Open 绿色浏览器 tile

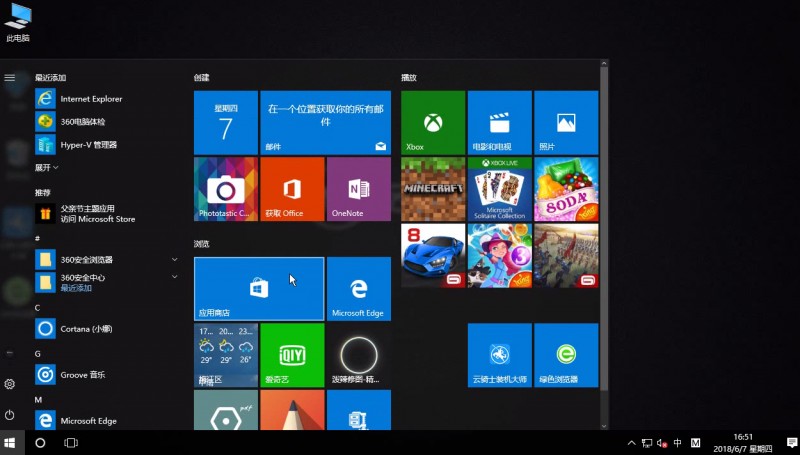tap(566, 355)
